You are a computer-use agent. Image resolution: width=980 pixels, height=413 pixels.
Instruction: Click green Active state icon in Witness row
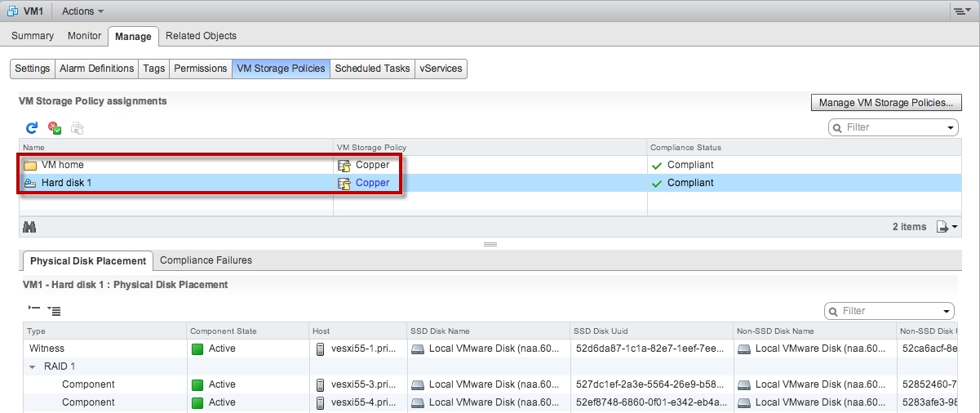click(197, 349)
